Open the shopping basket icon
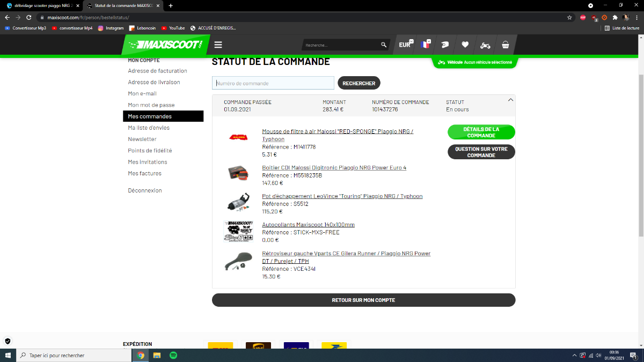 pyautogui.click(x=505, y=45)
